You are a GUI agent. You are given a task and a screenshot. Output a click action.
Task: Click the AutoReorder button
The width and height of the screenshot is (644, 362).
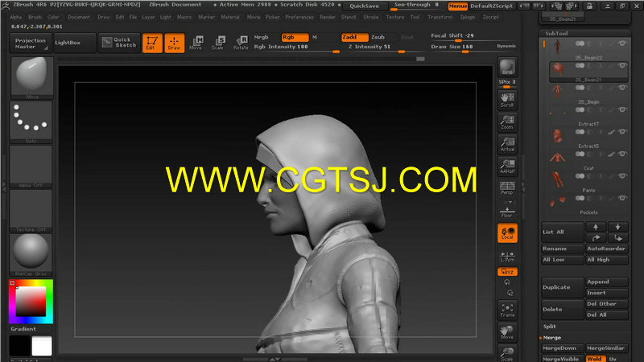(x=607, y=249)
